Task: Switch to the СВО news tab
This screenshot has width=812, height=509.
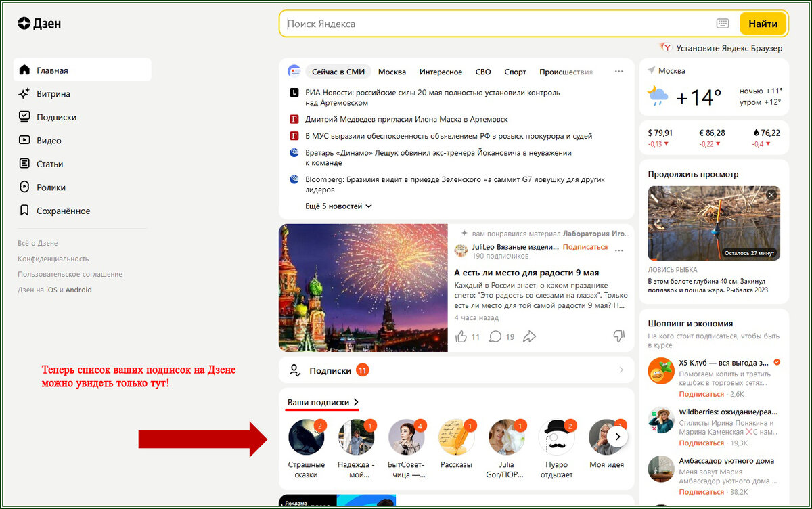Action: 483,72
